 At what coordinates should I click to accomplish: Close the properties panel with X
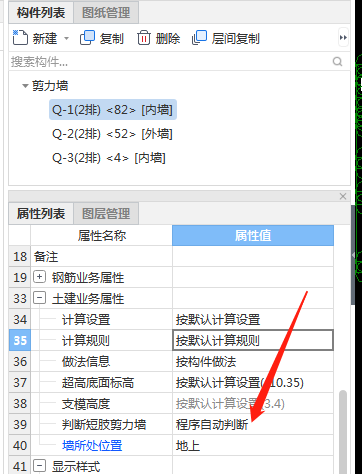tap(343, 196)
